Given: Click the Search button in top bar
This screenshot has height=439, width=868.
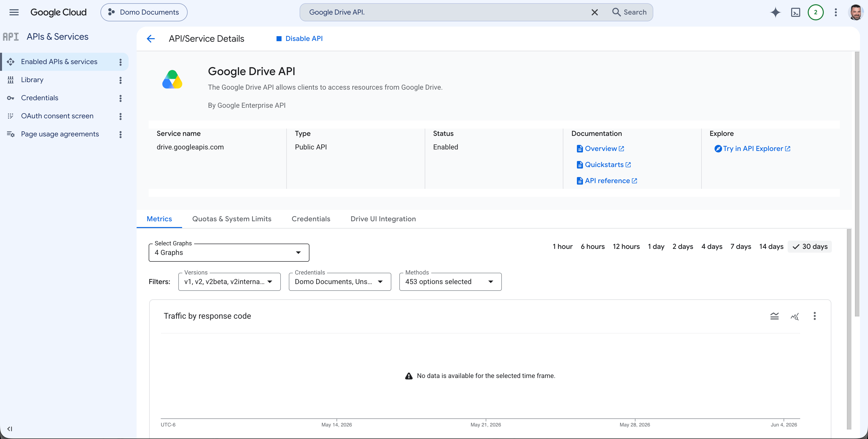Looking at the screenshot, I should point(629,13).
